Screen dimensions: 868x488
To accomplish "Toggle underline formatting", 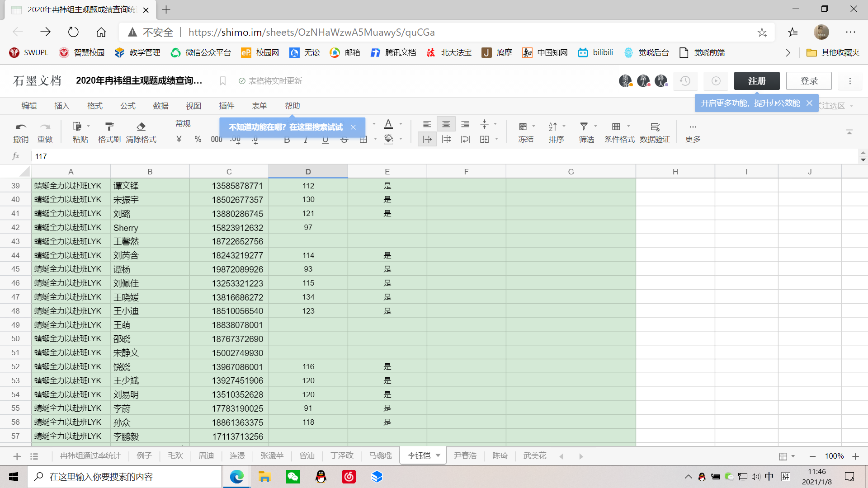I will point(325,140).
